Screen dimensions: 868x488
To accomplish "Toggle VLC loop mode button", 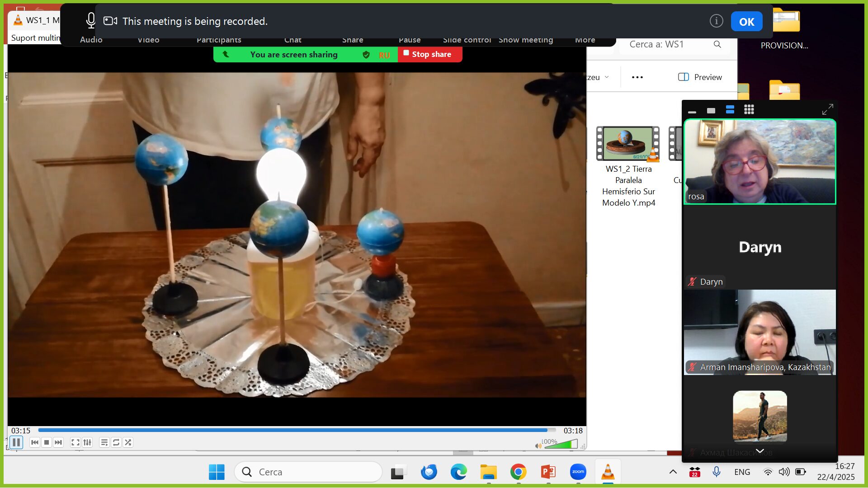I will pyautogui.click(x=116, y=442).
